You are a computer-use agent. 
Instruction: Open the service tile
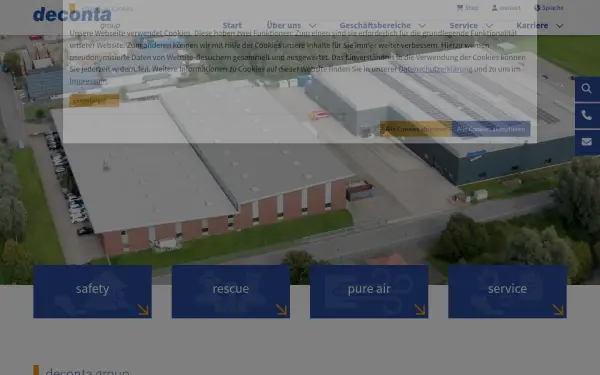[x=507, y=292]
